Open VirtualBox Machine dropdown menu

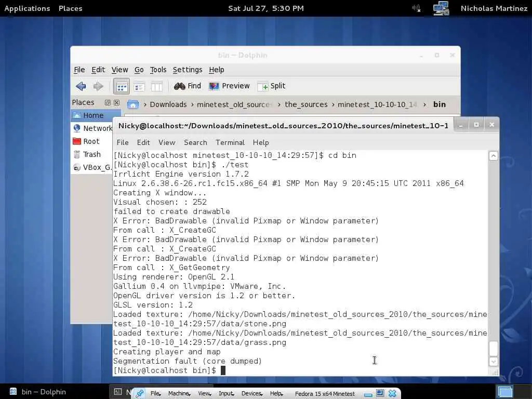pyautogui.click(x=179, y=394)
